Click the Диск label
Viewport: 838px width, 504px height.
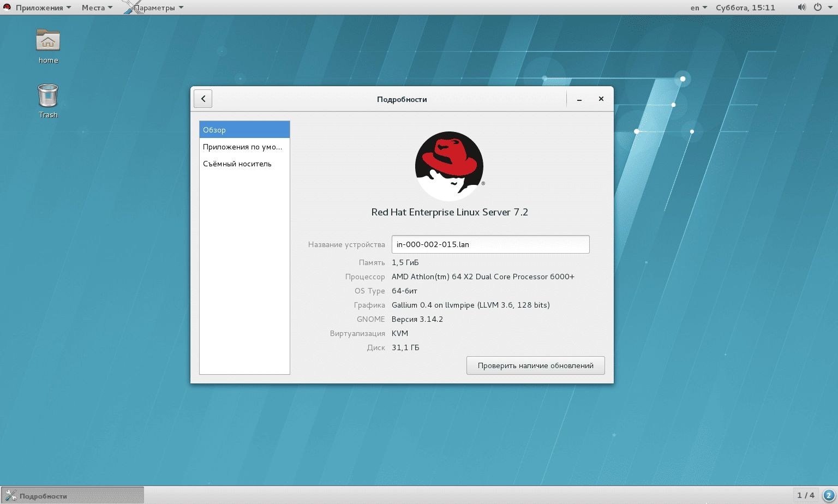tap(376, 347)
